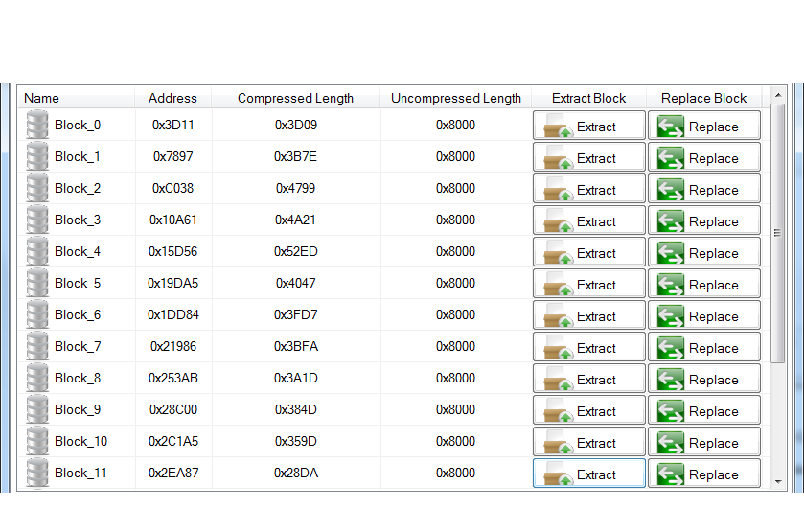Select compressed length 0x359D
This screenshot has width=804, height=532.
[x=295, y=441]
